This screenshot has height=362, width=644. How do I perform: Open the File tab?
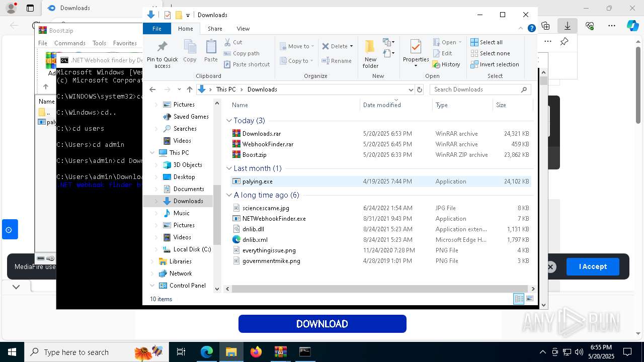157,29
